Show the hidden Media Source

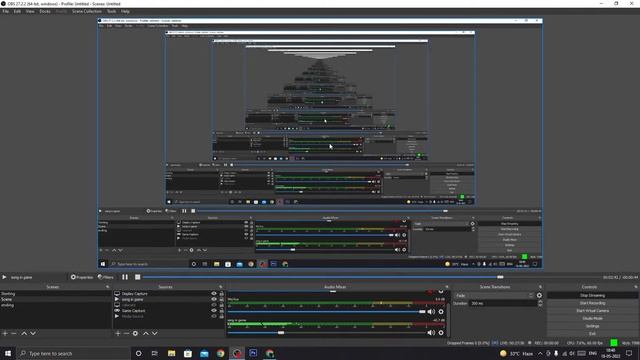214,316
